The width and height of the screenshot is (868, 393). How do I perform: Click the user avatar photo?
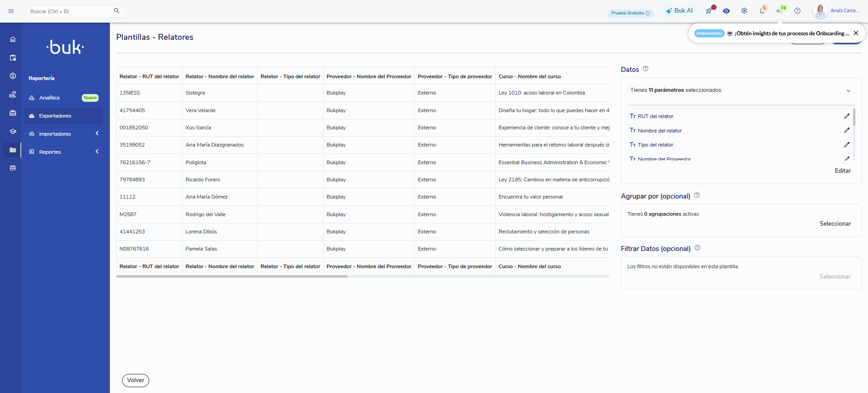[820, 11]
